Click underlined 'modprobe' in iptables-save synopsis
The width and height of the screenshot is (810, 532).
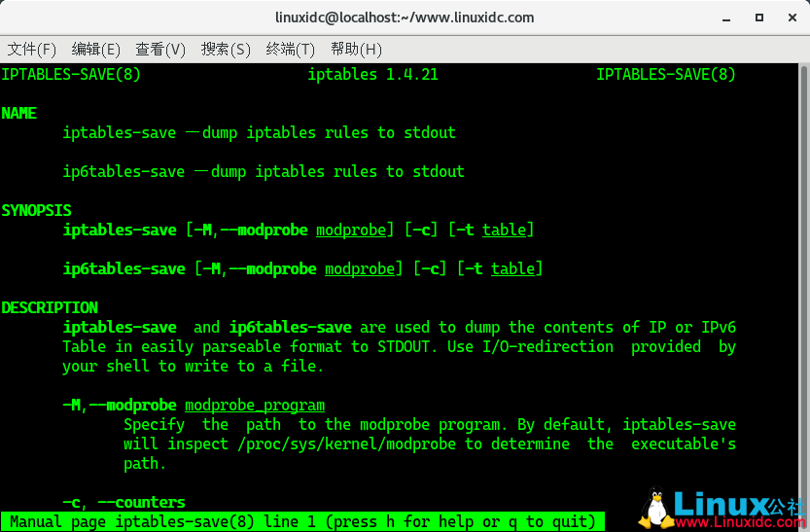click(x=351, y=231)
